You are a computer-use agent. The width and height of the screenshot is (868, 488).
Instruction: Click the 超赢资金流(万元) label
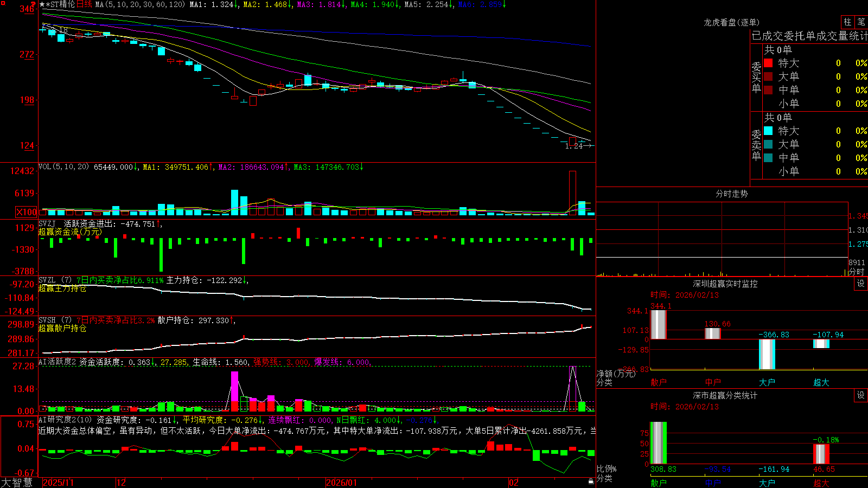(70, 232)
